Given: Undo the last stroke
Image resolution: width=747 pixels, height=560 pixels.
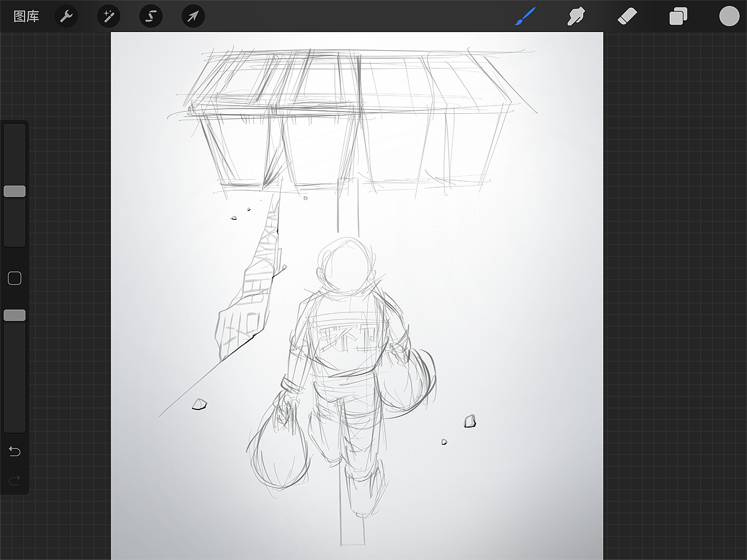Looking at the screenshot, I should pos(15,452).
